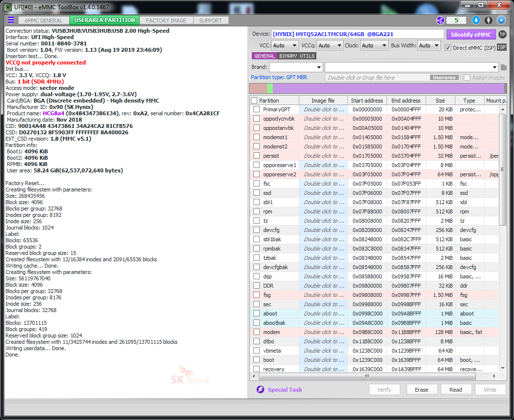Sort by the Start address column header
Image resolution: width=514 pixels, height=420 pixels.
tap(367, 101)
